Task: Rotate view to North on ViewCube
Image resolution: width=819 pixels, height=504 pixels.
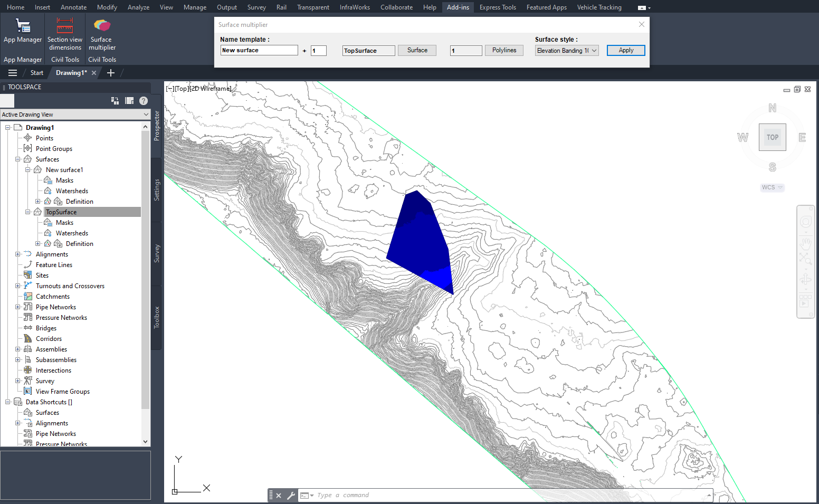Action: (x=773, y=108)
